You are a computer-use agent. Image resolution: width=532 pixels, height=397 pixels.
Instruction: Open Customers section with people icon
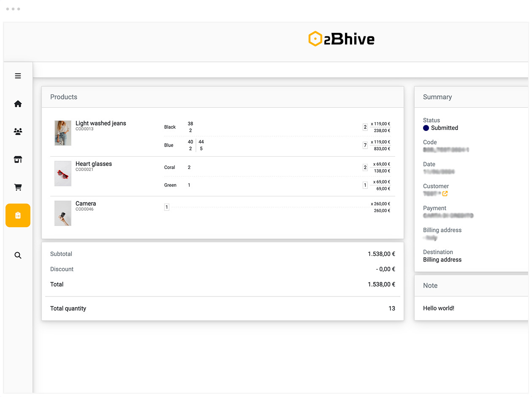(x=18, y=132)
